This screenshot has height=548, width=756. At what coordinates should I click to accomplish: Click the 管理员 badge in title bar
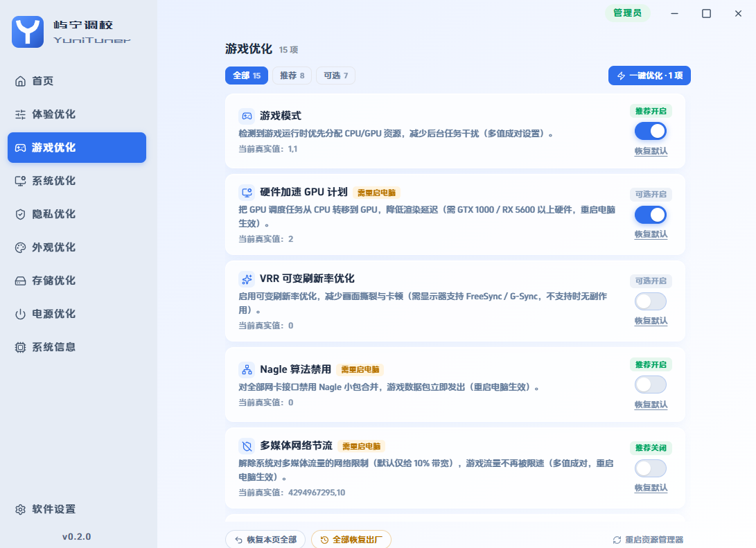(x=627, y=13)
